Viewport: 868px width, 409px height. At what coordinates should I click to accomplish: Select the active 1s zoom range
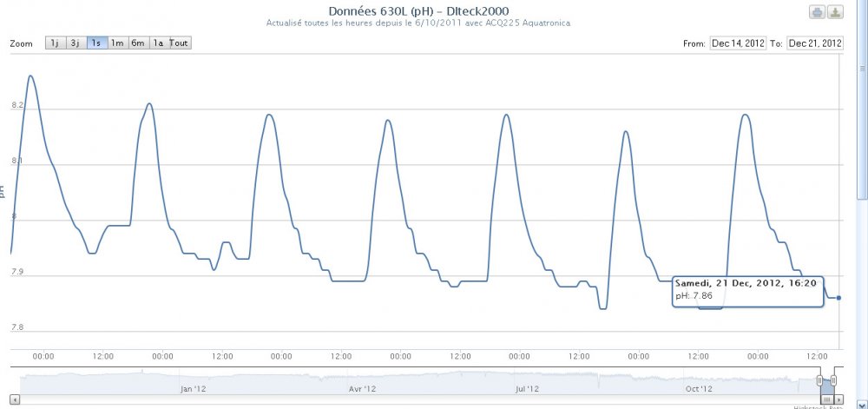click(x=96, y=43)
